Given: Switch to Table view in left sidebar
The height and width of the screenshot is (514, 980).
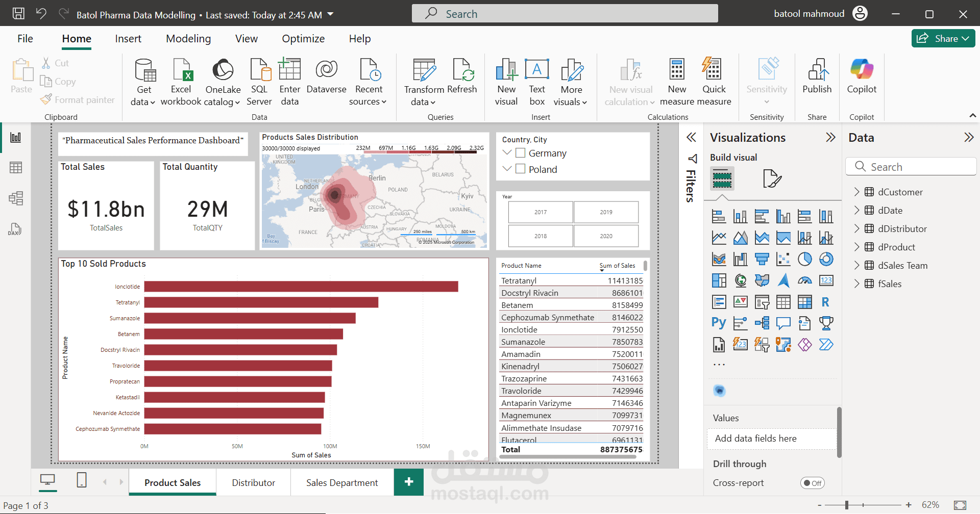Looking at the screenshot, I should pos(16,168).
